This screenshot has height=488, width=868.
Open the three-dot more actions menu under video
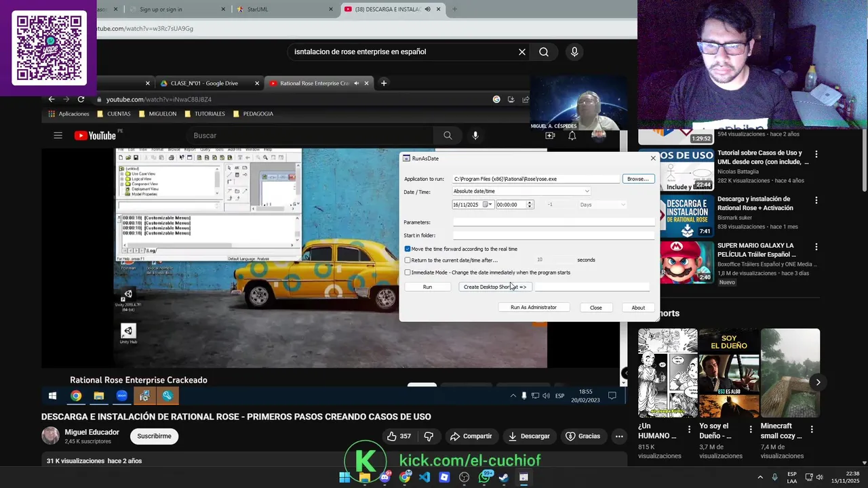coord(619,436)
